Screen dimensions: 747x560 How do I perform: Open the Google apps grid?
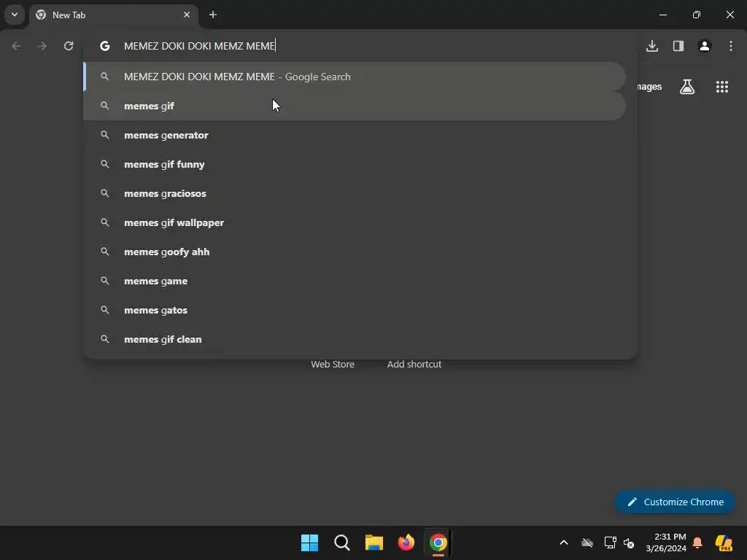tap(721, 87)
